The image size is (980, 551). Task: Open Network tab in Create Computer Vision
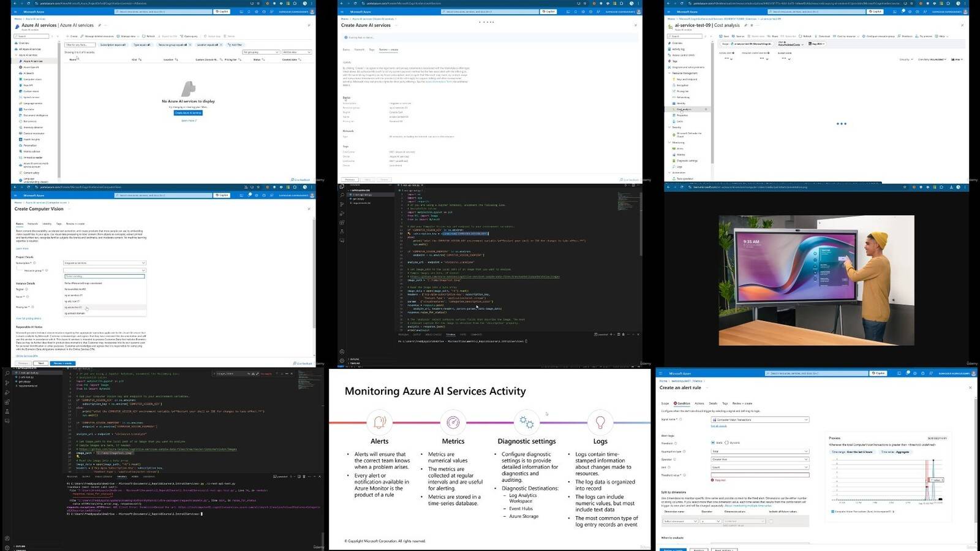point(32,224)
